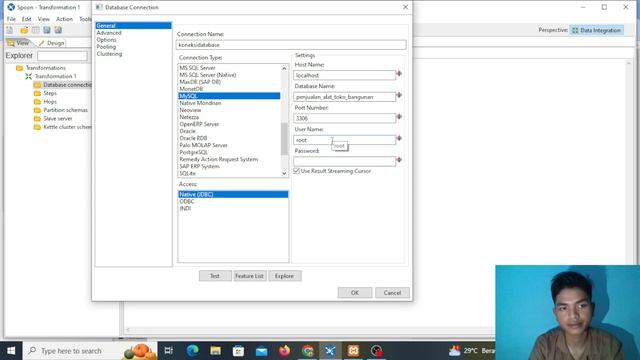The height and width of the screenshot is (360, 640).
Task: Open the Action menu
Action: tap(64, 19)
